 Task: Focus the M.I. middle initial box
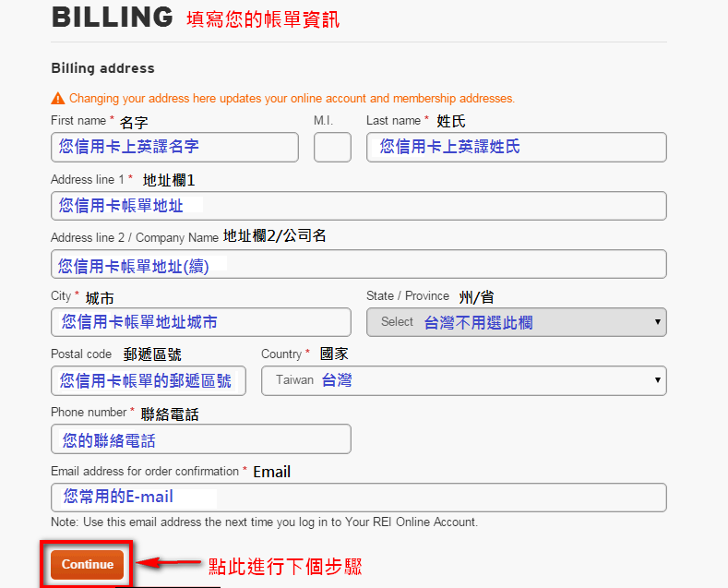332,148
